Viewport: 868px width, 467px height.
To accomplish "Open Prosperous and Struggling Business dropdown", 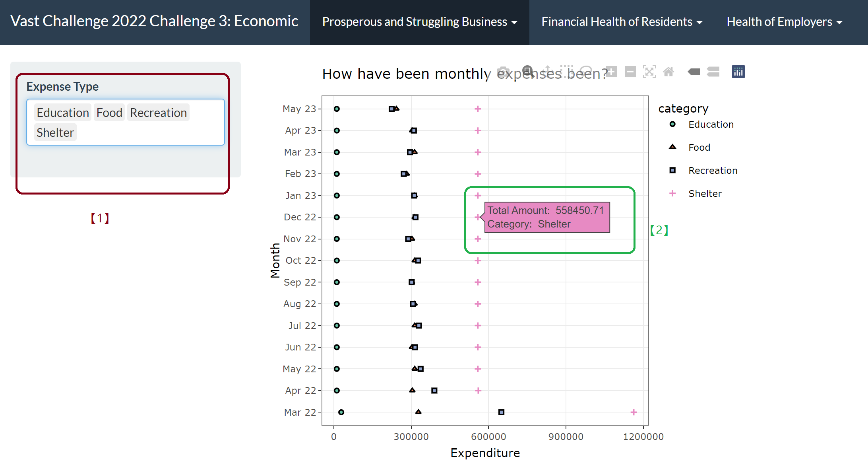I will pyautogui.click(x=419, y=22).
